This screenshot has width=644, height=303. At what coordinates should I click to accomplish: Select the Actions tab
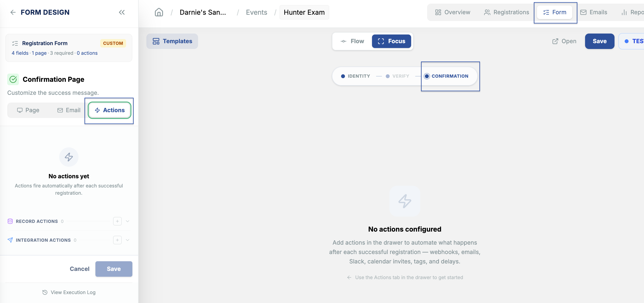[109, 110]
